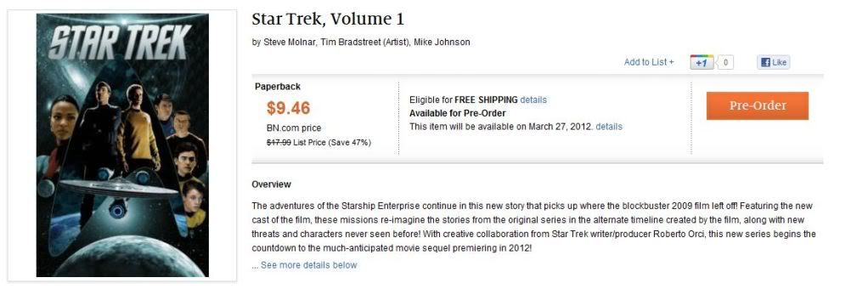Open author Mike Johnson's page
This screenshot has width=868, height=306.
(x=442, y=42)
